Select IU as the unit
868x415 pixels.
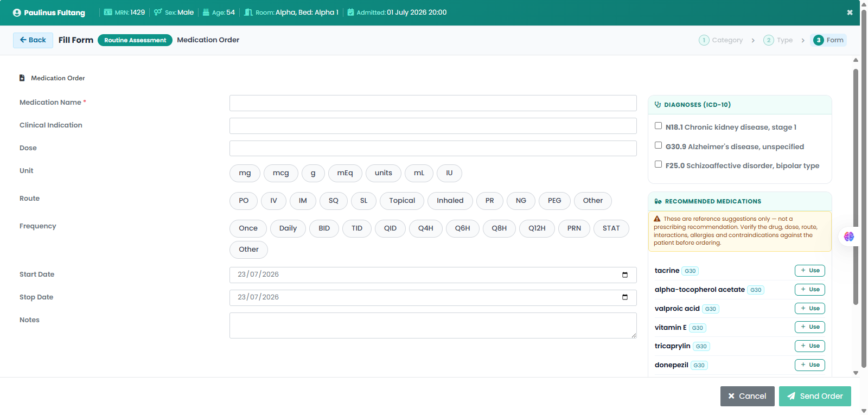pos(449,173)
